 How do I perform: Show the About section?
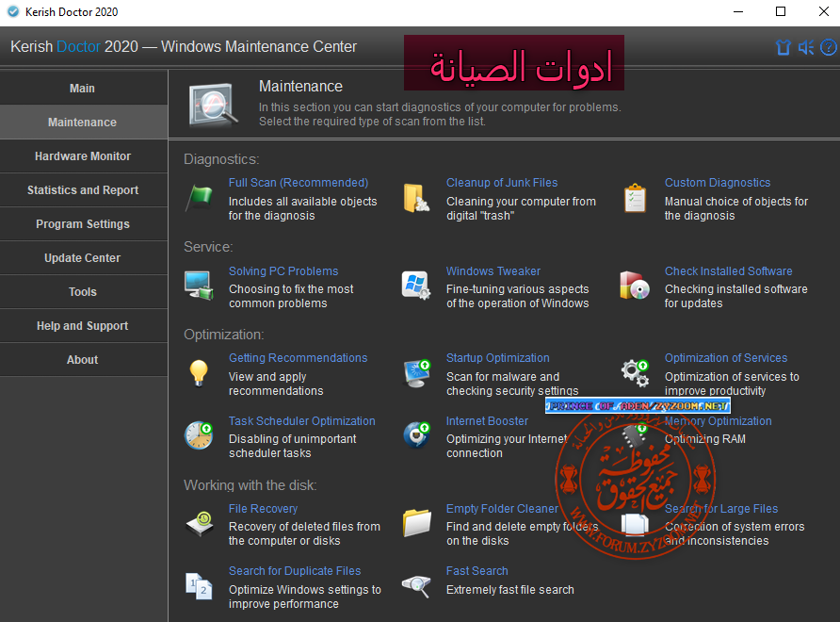click(84, 360)
